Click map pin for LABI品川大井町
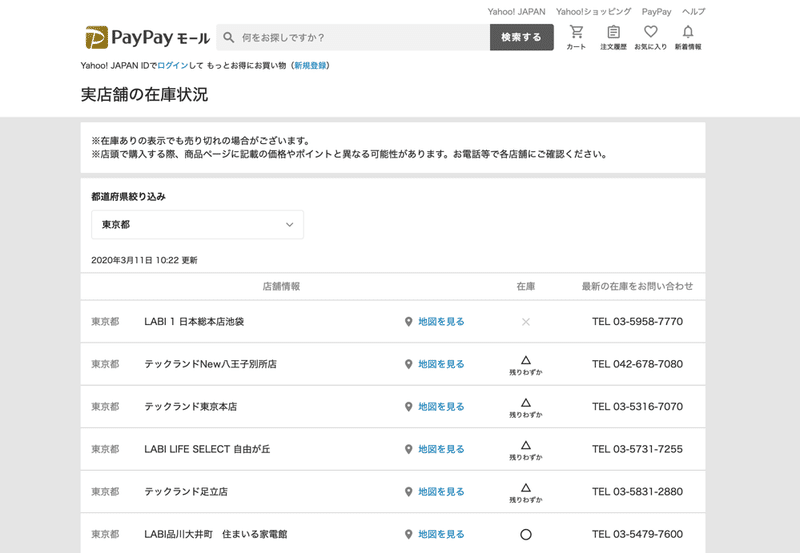The height and width of the screenshot is (553, 800). [x=408, y=534]
